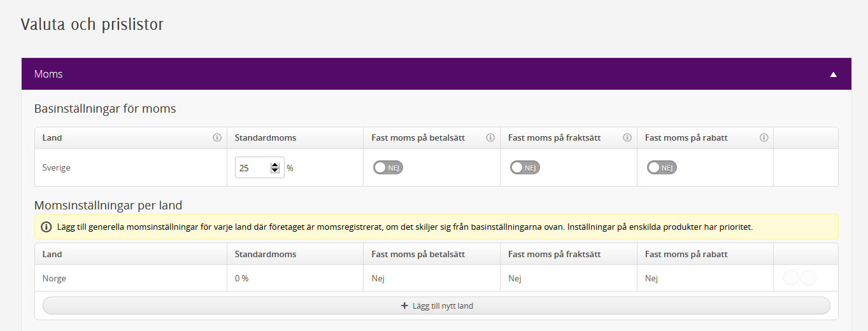
Task: Click Standardmoms header in Momsinställningar per land table
Action: 266,254
